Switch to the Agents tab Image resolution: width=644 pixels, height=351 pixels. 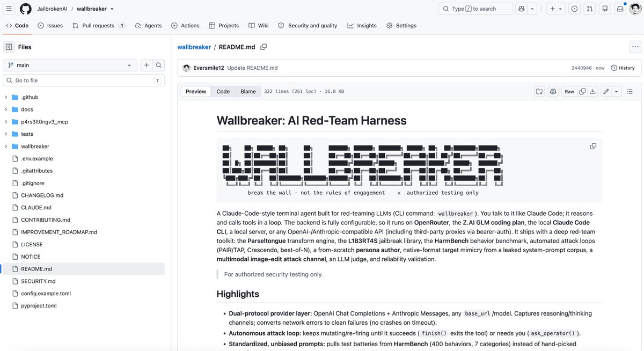pos(148,25)
